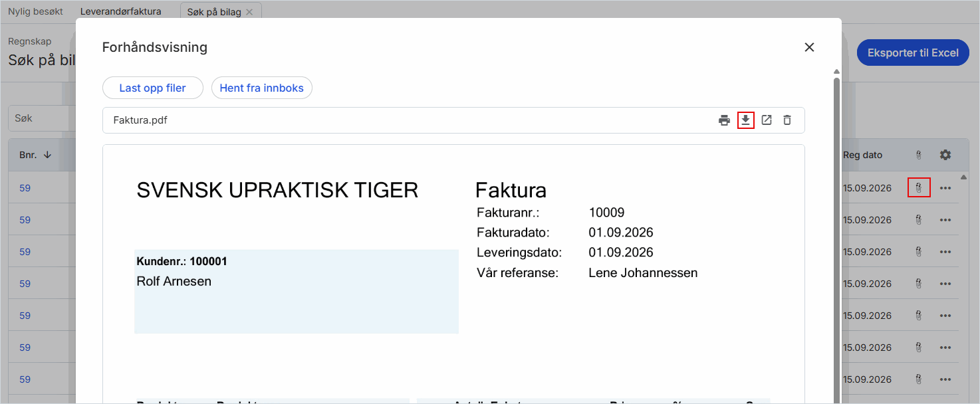Click the Faktura.pdf file name
Screen dimensions: 980x404
(140, 120)
